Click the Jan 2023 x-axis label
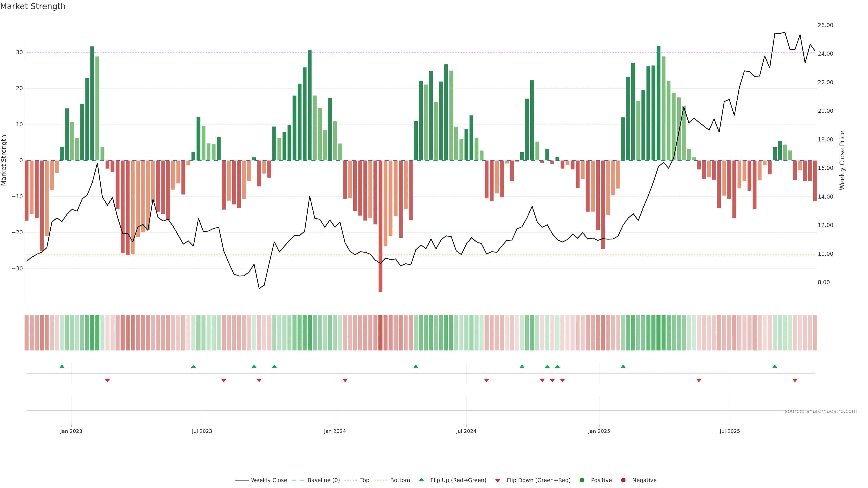Screen dimensions: 868x488 pyautogui.click(x=71, y=431)
